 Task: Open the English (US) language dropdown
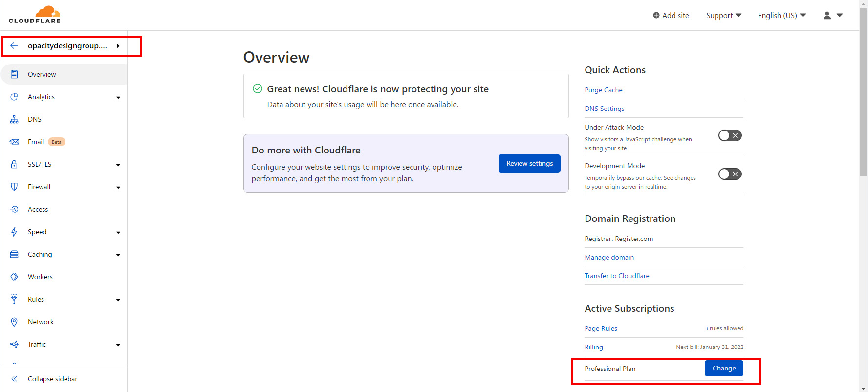click(781, 16)
